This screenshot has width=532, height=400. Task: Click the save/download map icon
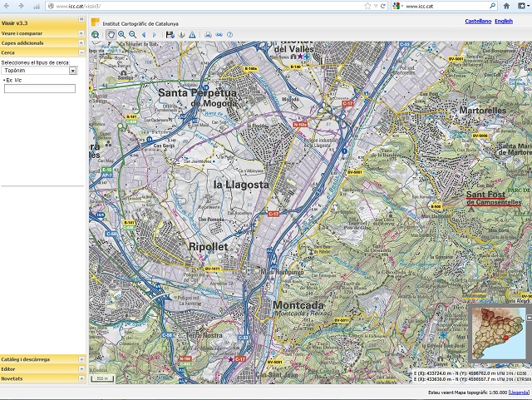pyautogui.click(x=170, y=35)
